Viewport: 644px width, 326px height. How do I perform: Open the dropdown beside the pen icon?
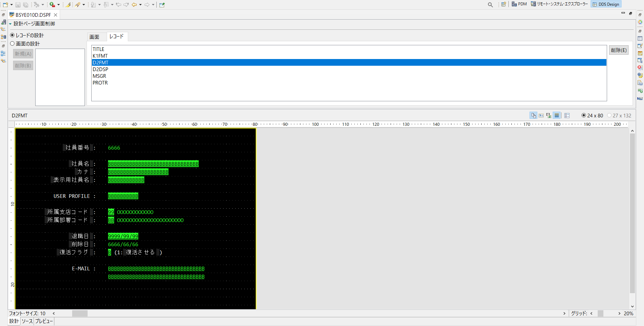pyautogui.click(x=84, y=5)
